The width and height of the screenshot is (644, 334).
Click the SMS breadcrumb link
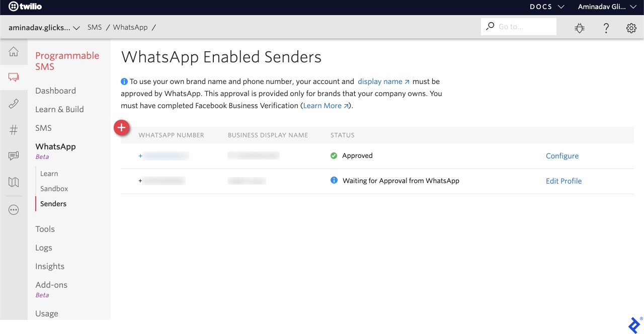pyautogui.click(x=95, y=27)
